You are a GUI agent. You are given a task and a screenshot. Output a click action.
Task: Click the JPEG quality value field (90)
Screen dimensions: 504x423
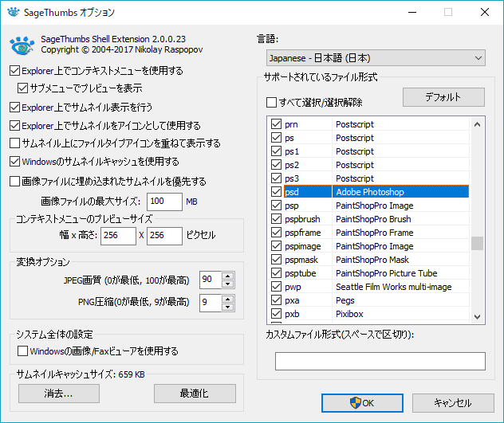(211, 280)
